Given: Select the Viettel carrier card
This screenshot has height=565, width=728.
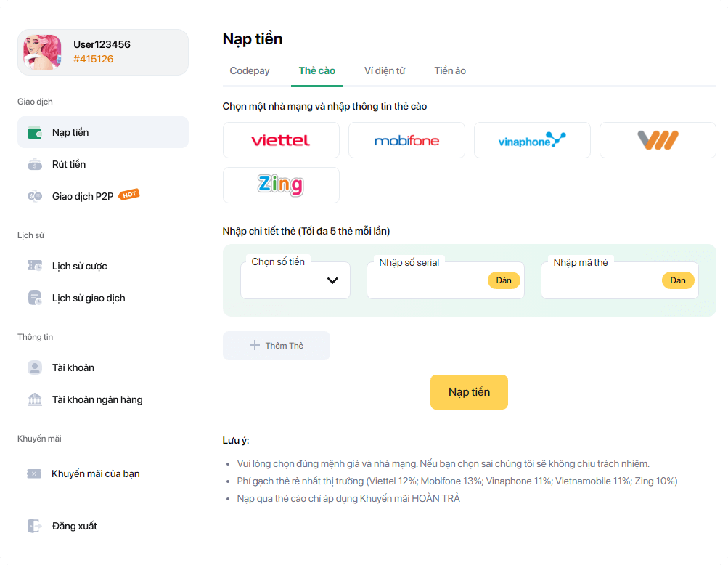Looking at the screenshot, I should point(281,140).
